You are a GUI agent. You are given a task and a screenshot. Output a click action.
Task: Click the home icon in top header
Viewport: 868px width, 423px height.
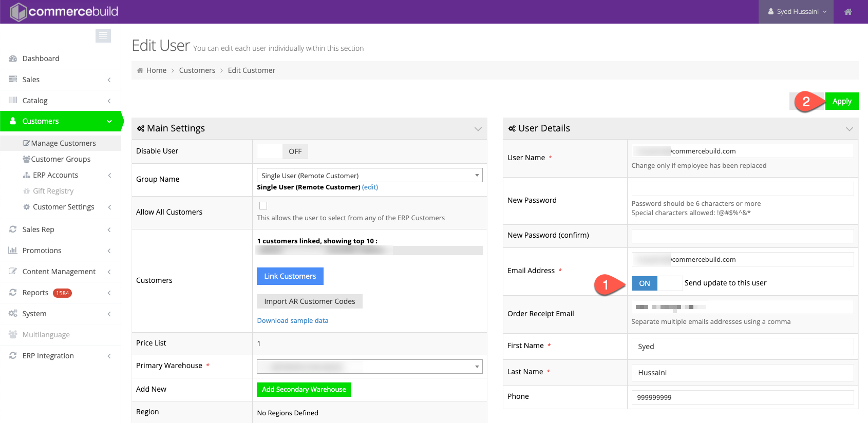point(848,12)
